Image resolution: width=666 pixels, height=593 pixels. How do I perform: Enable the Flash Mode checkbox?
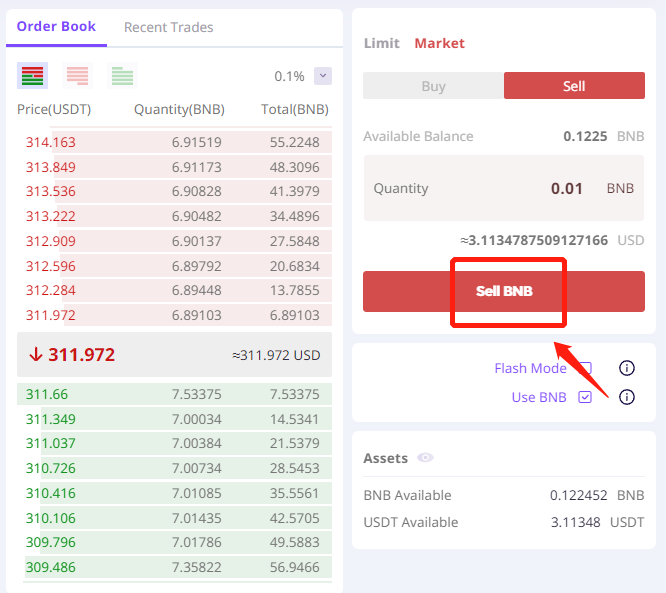tap(585, 368)
